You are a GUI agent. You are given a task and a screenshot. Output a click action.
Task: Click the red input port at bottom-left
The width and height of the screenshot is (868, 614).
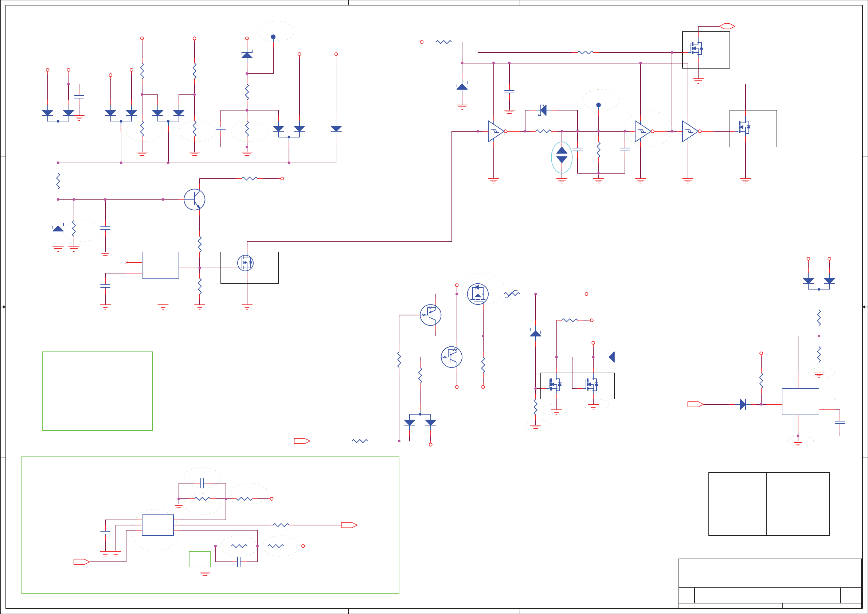coord(81,562)
